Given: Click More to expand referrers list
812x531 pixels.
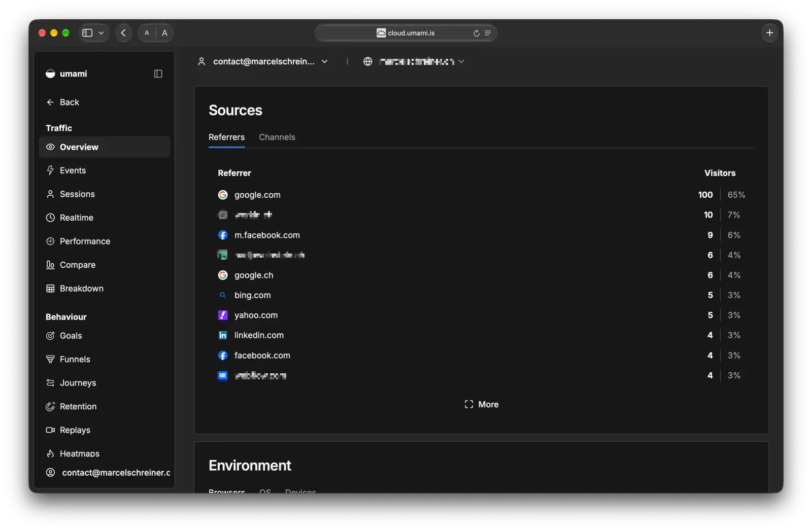Looking at the screenshot, I should tap(481, 404).
